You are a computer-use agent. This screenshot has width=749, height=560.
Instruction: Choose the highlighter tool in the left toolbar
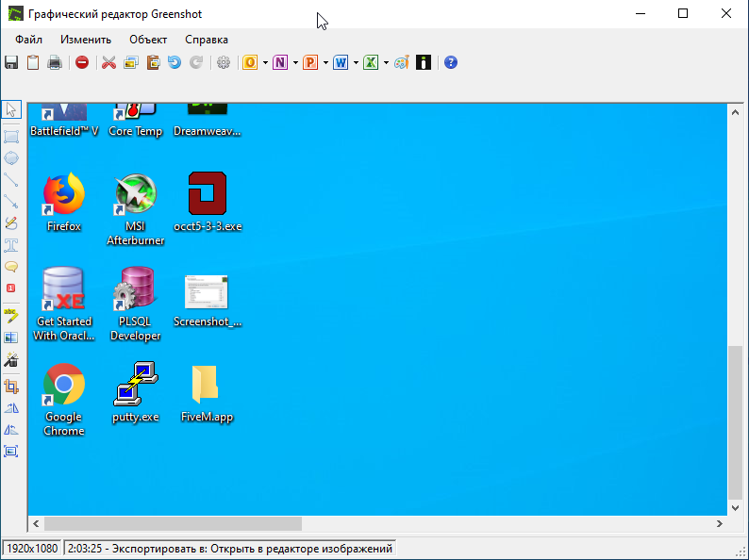pyautogui.click(x=11, y=316)
